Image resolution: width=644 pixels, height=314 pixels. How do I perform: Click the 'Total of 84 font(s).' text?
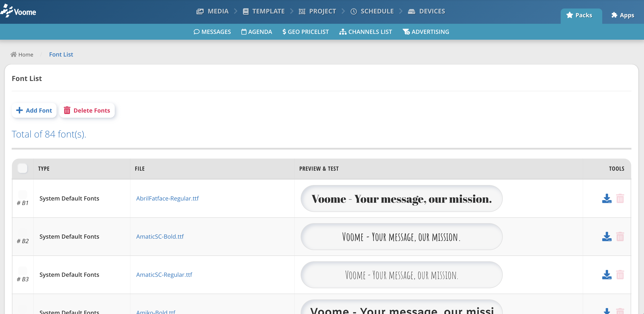[x=49, y=134]
